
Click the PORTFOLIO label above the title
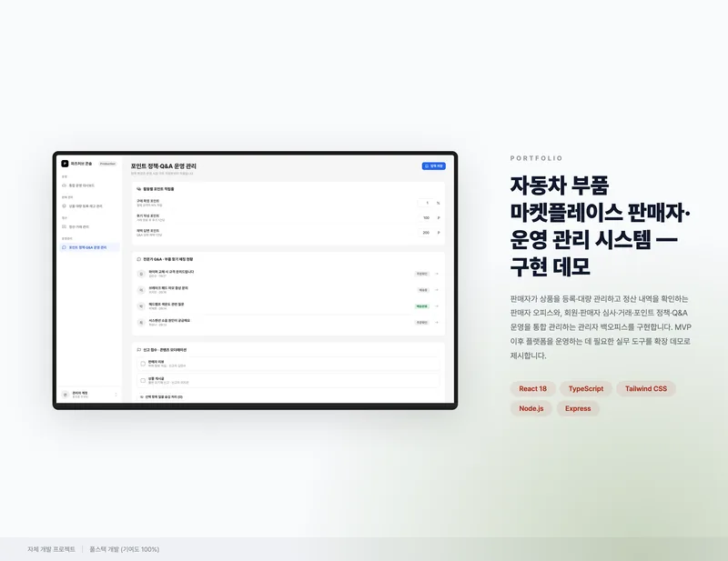pos(536,158)
